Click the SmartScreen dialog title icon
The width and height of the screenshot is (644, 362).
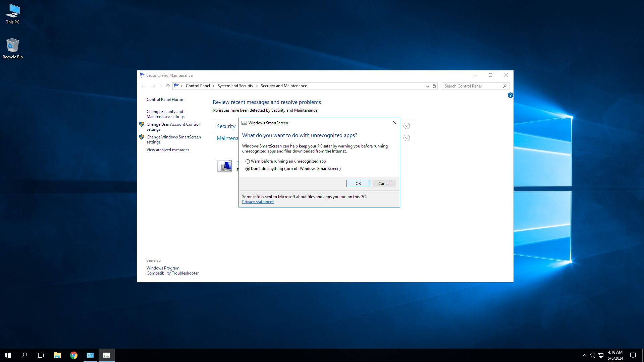click(244, 123)
